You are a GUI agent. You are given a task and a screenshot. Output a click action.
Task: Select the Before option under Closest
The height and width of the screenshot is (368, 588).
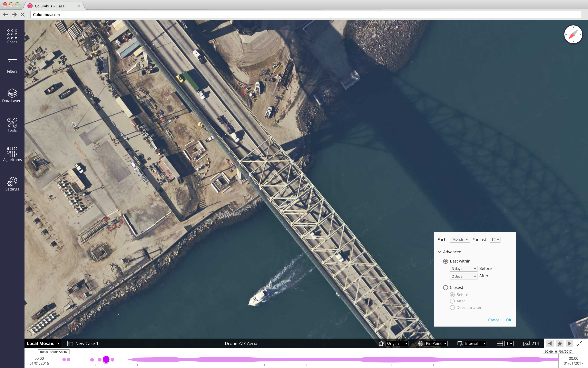pyautogui.click(x=452, y=295)
